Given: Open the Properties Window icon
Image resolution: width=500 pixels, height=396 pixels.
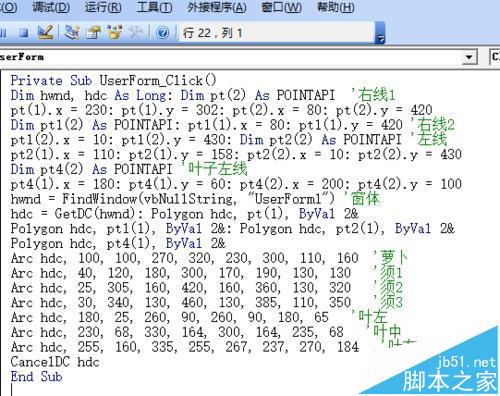Looking at the screenshot, I should (x=93, y=32).
